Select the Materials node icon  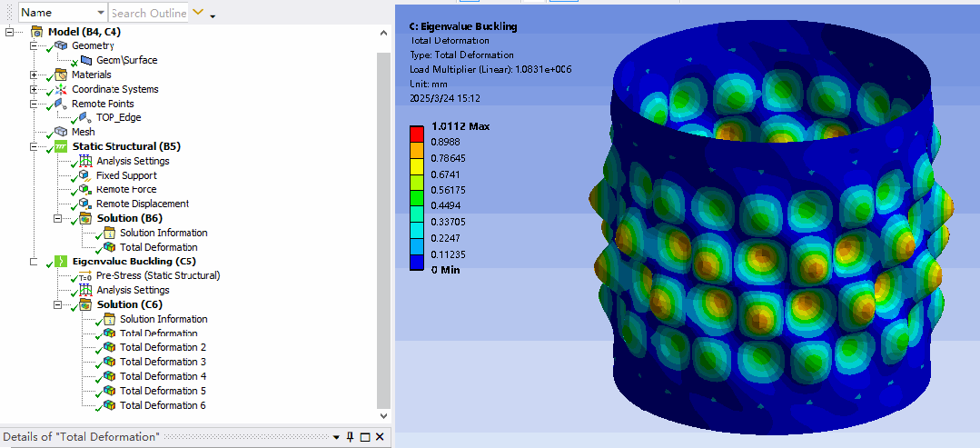pos(61,75)
